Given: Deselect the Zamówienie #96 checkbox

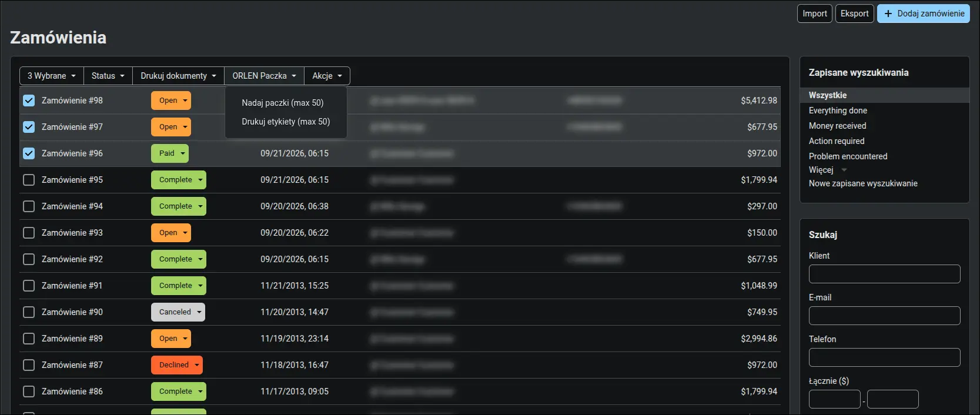Looking at the screenshot, I should pyautogui.click(x=29, y=153).
